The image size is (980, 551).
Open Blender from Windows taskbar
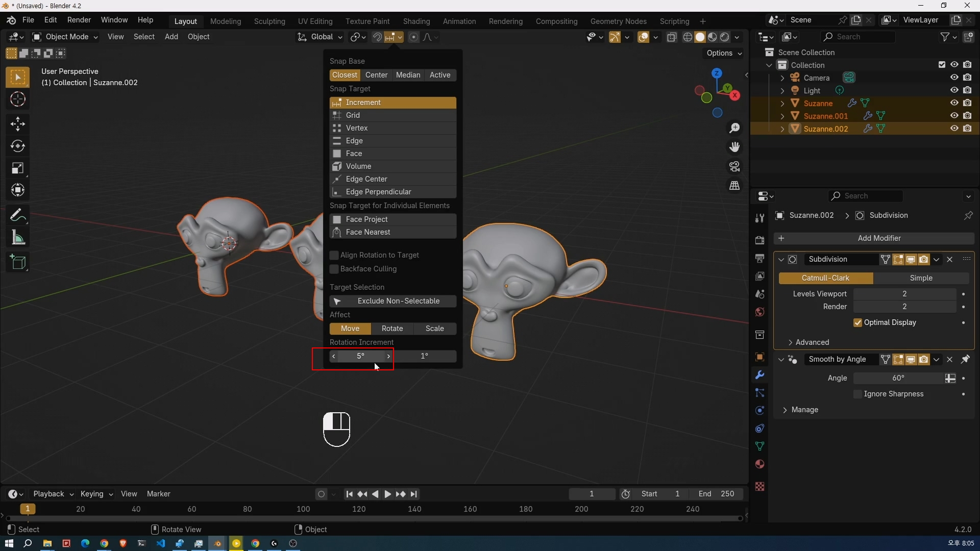(x=217, y=543)
